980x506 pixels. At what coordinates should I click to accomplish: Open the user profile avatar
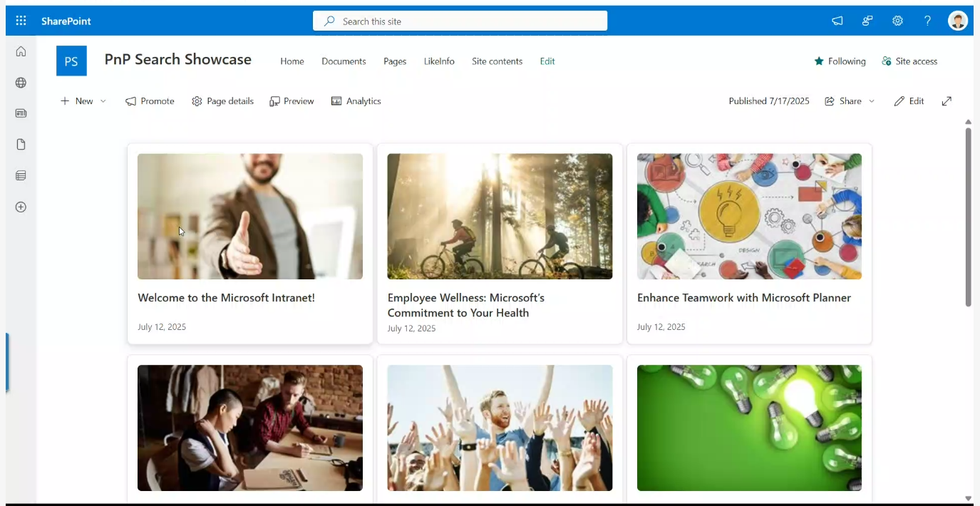coord(958,21)
